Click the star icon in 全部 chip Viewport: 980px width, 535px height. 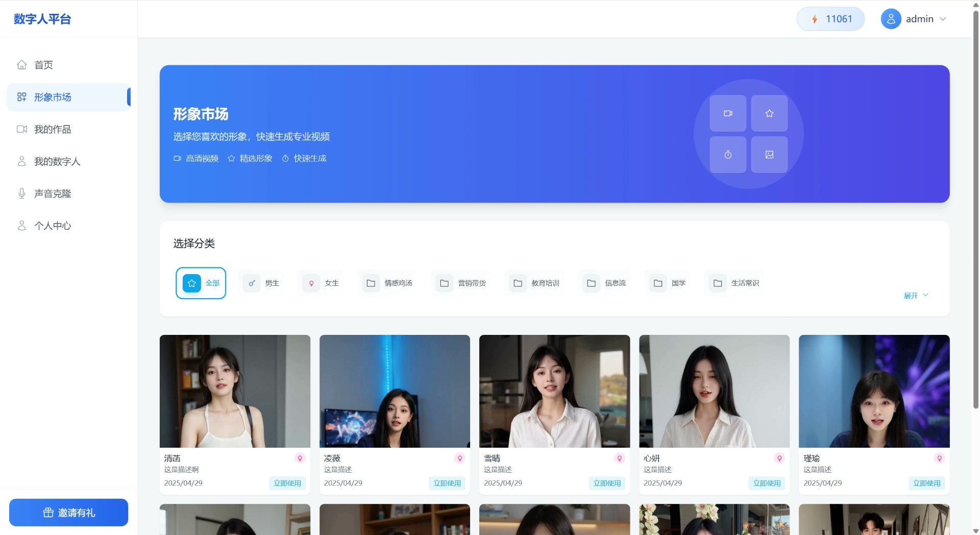(192, 283)
